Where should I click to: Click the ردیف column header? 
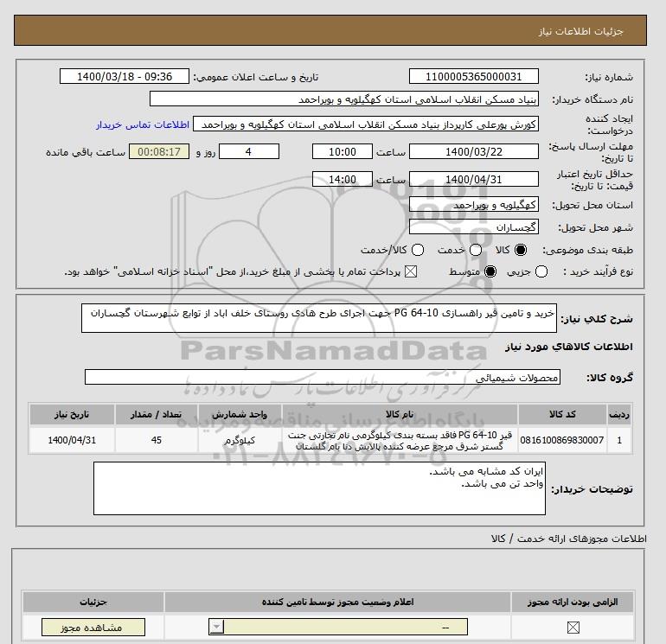(619, 414)
